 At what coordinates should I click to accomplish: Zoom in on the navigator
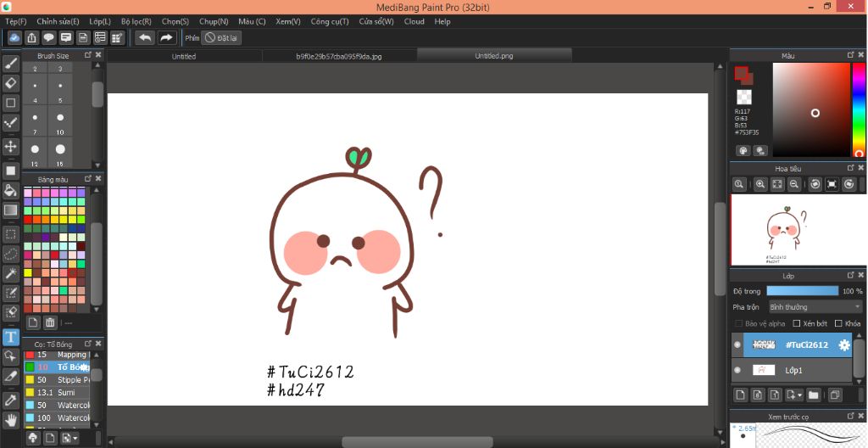click(x=760, y=185)
